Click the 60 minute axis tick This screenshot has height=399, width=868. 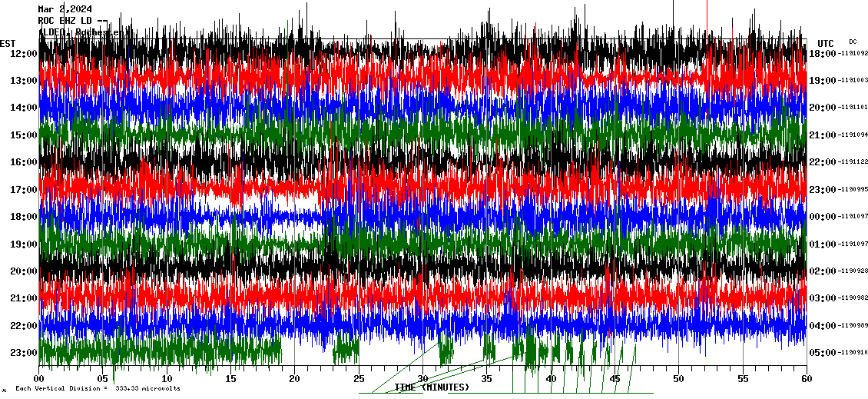(x=806, y=379)
